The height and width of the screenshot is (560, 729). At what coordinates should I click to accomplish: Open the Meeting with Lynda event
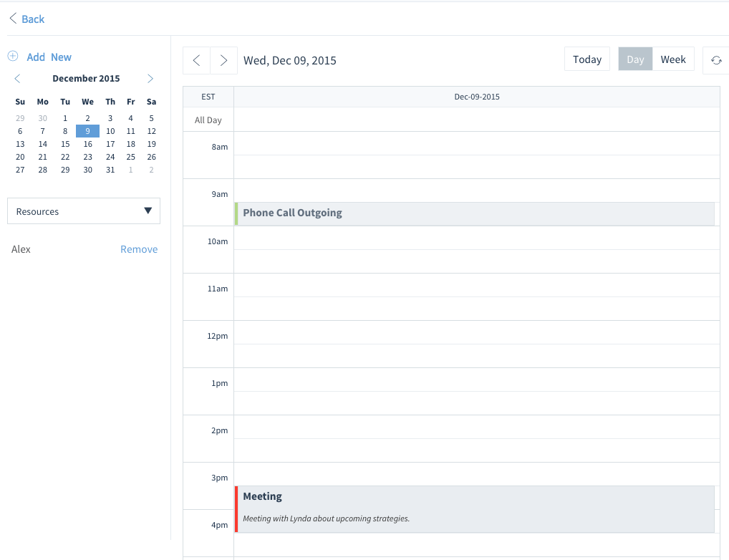tap(474, 509)
